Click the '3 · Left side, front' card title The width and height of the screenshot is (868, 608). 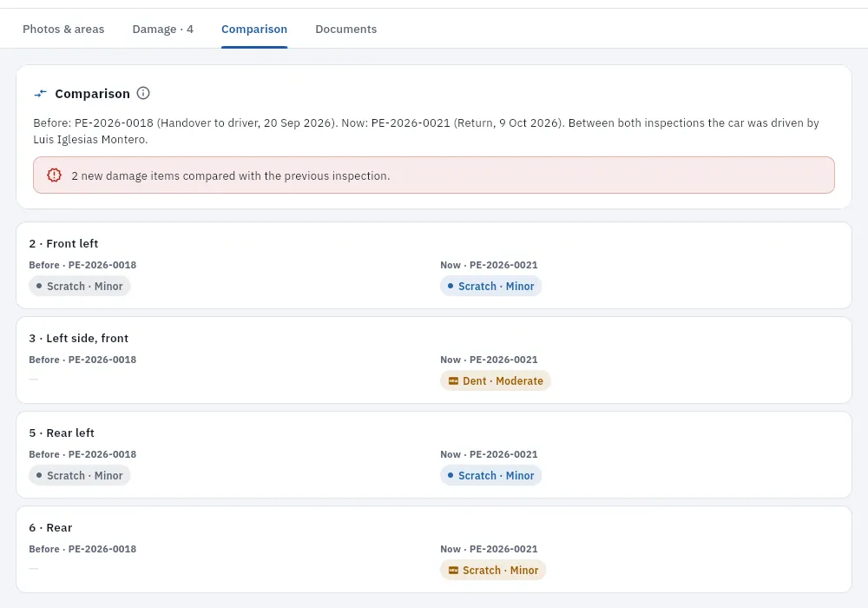[x=79, y=339]
